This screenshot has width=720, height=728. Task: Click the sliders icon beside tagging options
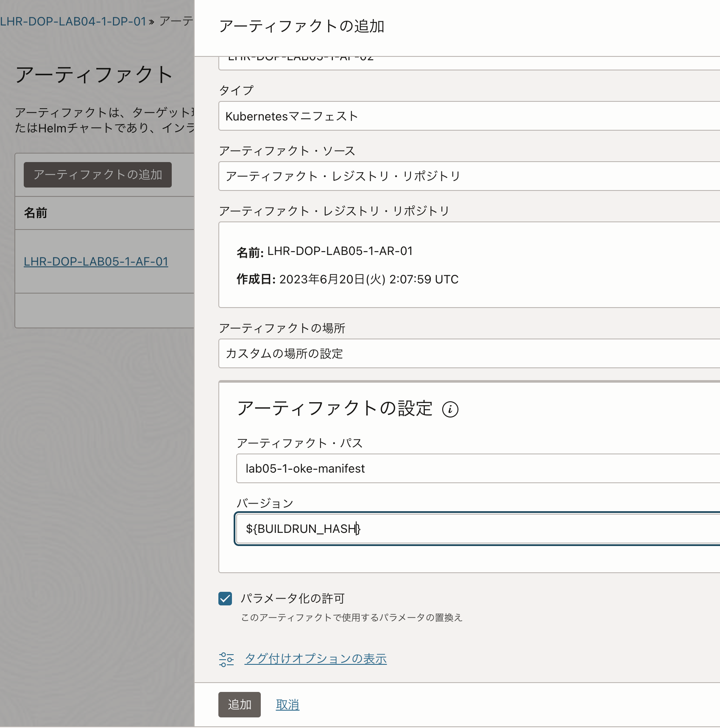(x=226, y=659)
